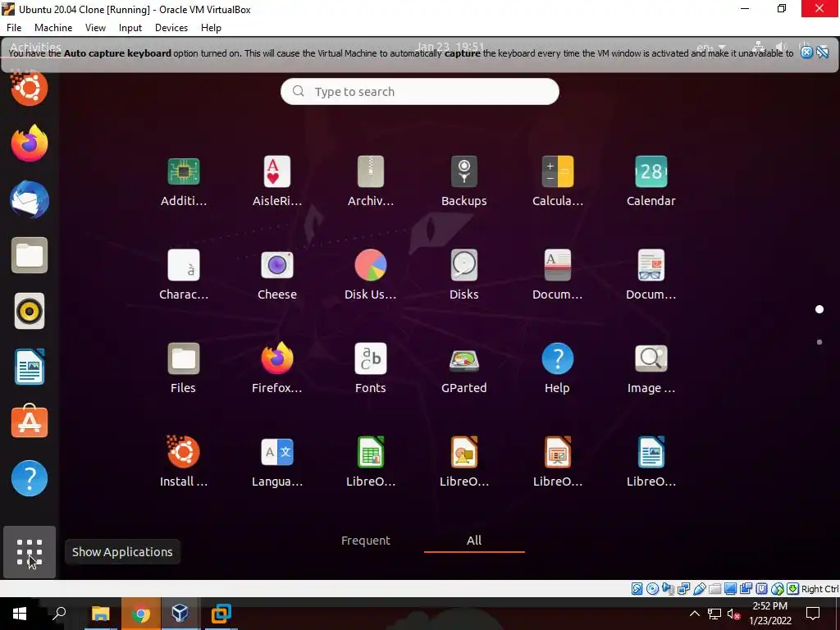
Task: Click the display status icon
Action: [x=730, y=589]
